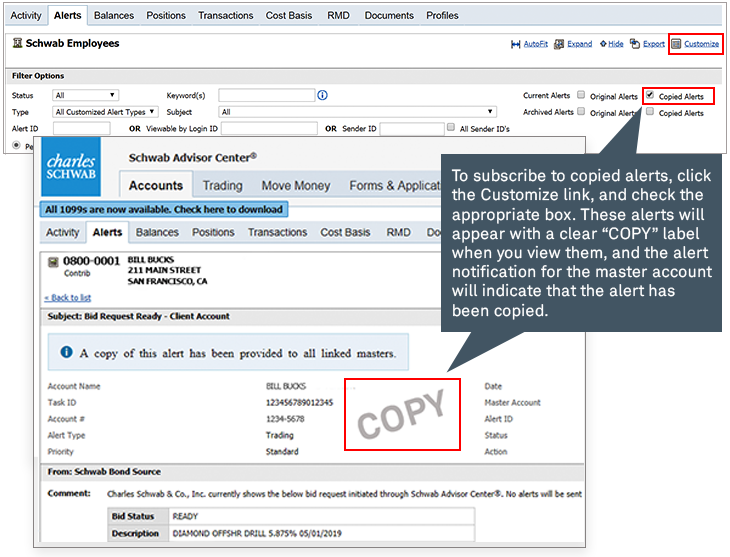The image size is (730, 557).
Task: Click the Alert ID input field
Action: pos(81,128)
